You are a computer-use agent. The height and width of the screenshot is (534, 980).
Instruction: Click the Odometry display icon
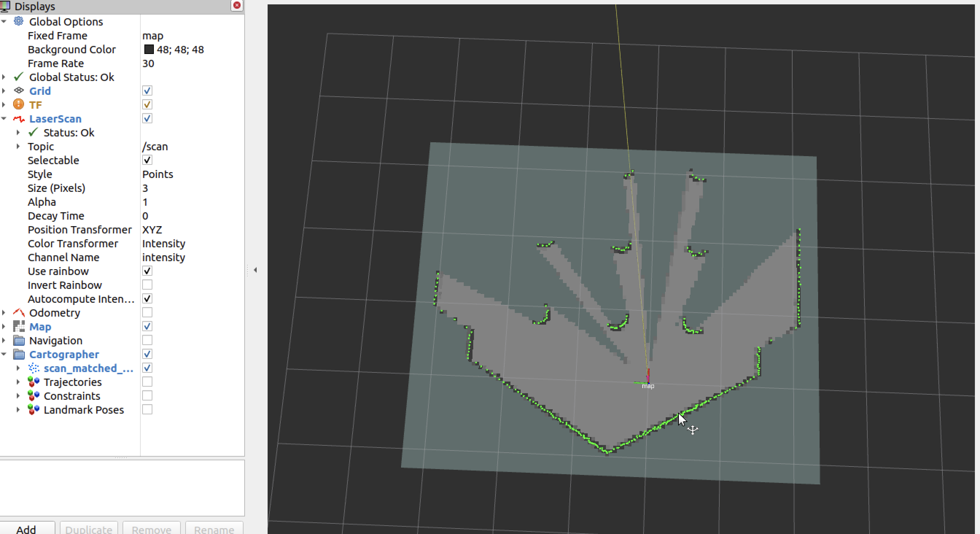coord(19,313)
